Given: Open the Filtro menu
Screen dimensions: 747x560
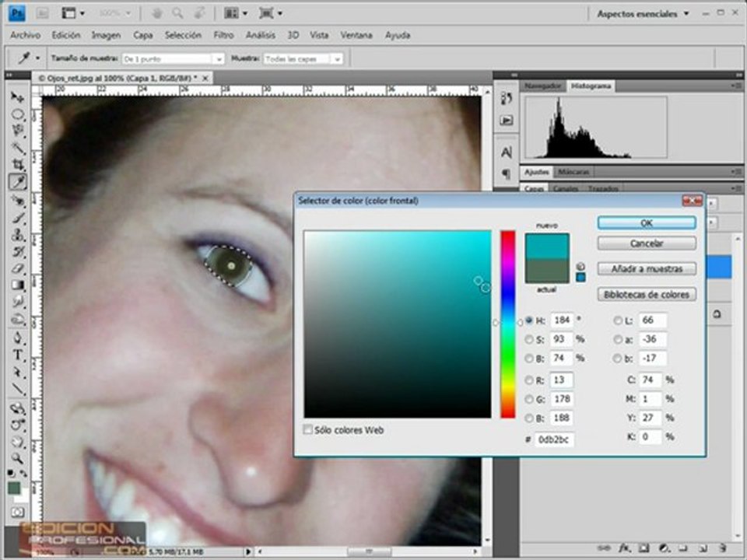Looking at the screenshot, I should pyautogui.click(x=223, y=35).
